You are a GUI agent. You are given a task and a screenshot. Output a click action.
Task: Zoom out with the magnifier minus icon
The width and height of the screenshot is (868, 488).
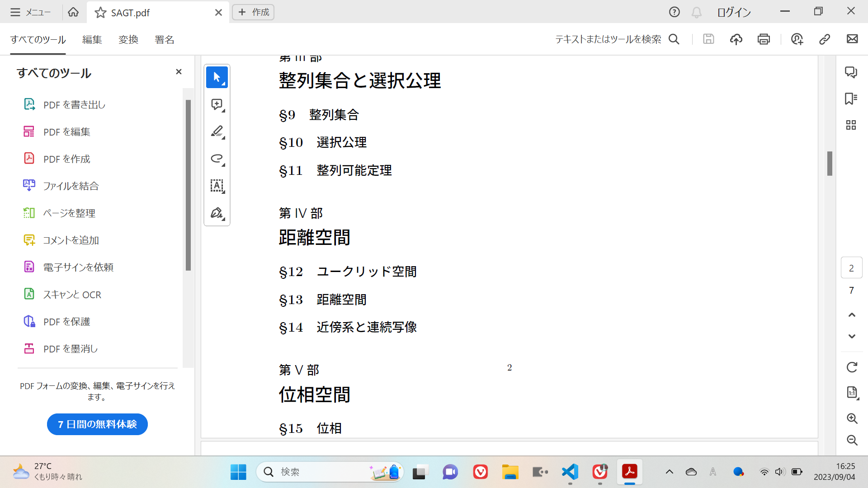click(852, 440)
